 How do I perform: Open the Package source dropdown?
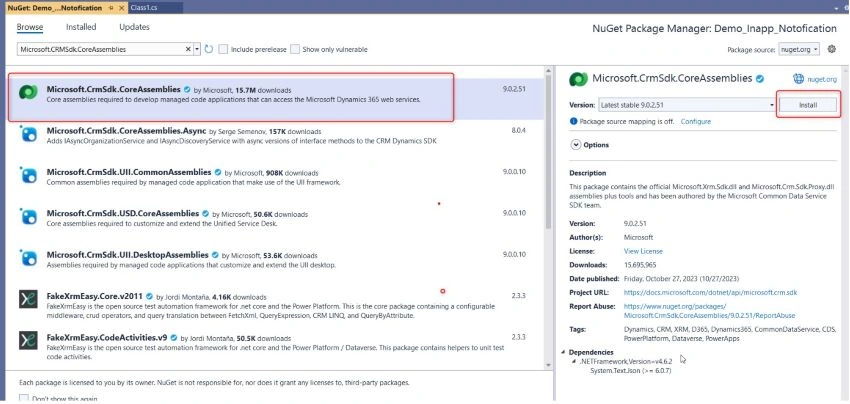[799, 49]
